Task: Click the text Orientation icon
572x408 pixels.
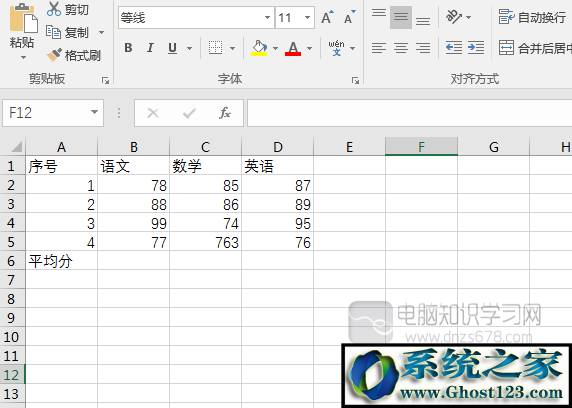Action: click(454, 17)
